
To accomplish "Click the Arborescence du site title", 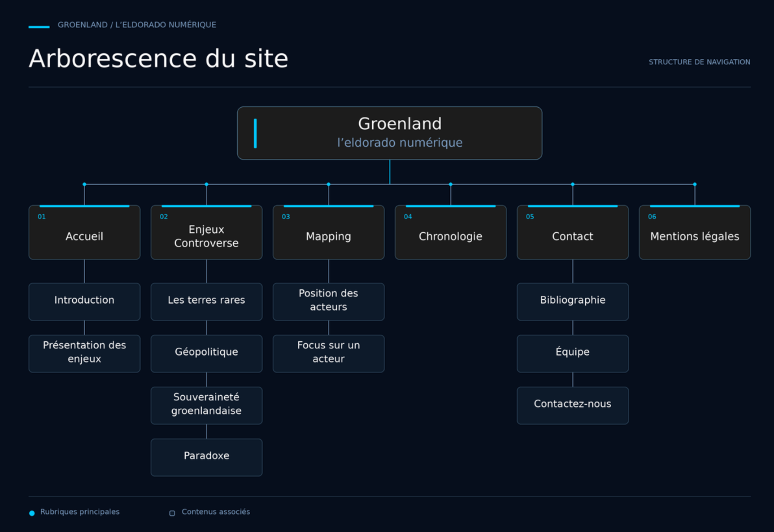I will pyautogui.click(x=158, y=58).
